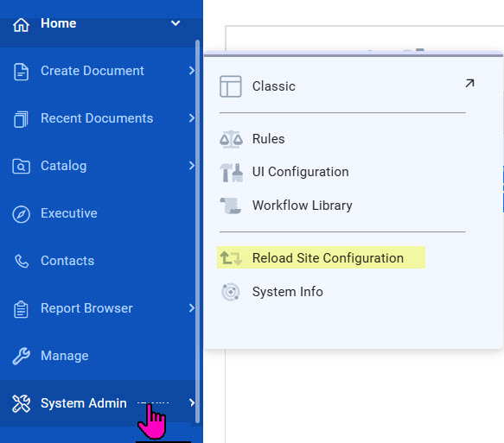Expand the Recent Documents submenu arrow
The width and height of the screenshot is (504, 443).
[192, 118]
